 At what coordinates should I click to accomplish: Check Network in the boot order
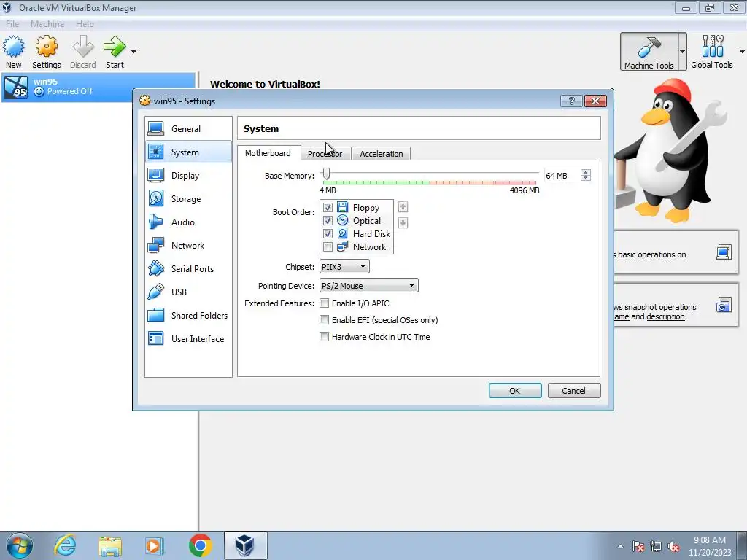[x=328, y=246]
